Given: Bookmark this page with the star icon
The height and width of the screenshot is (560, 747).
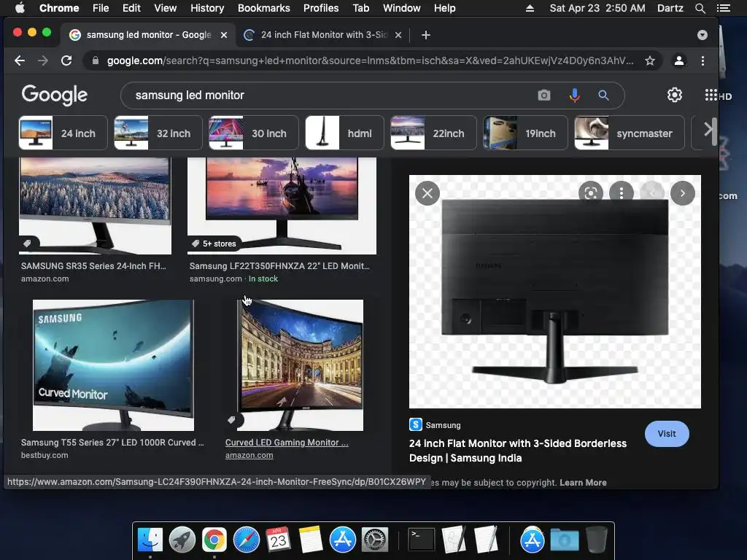Looking at the screenshot, I should [650, 61].
